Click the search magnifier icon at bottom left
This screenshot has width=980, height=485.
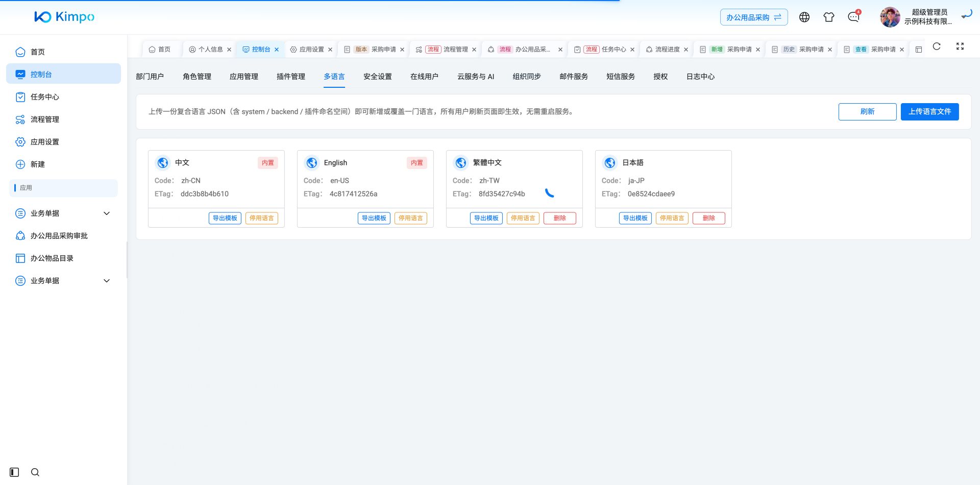35,472
